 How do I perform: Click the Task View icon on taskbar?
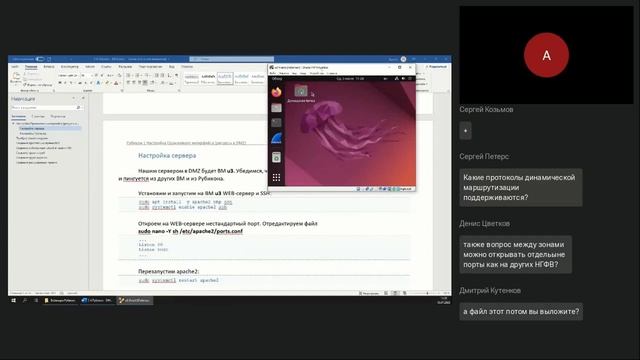[36, 300]
